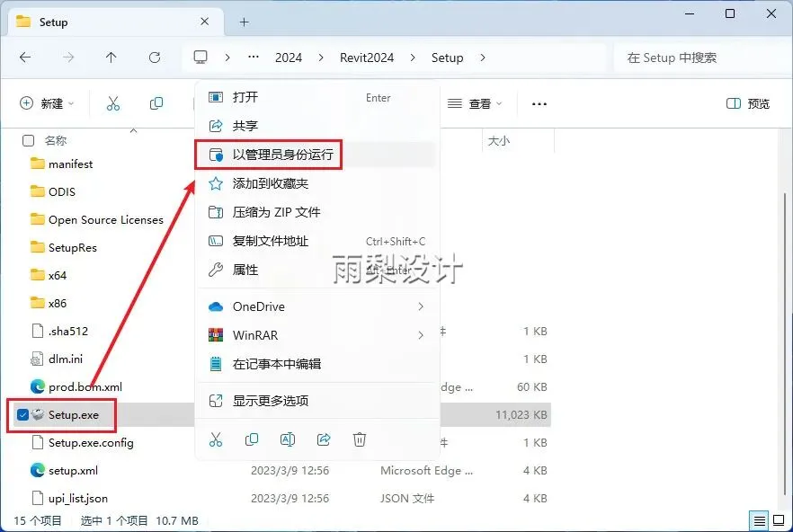Screen dimensions: 793x532
Task: Click the Copy icon in toolbar
Action: (x=156, y=103)
